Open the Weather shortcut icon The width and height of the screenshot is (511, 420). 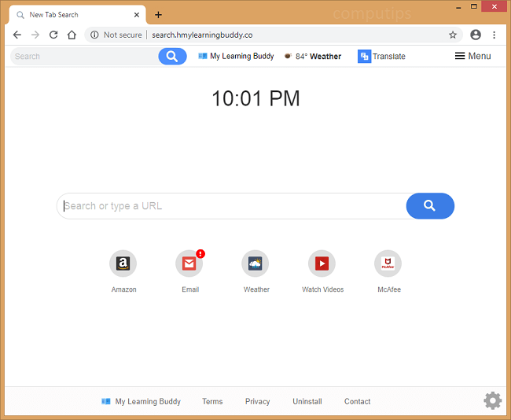[x=256, y=263]
